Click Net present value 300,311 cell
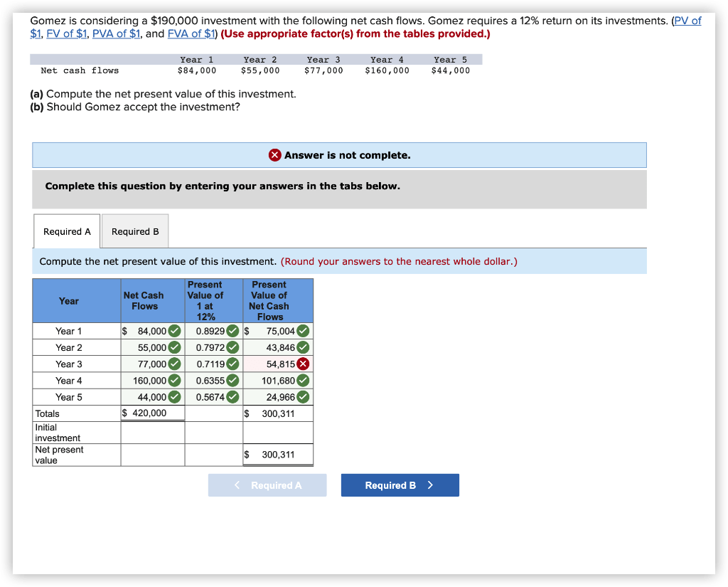The width and height of the screenshot is (728, 587). pyautogui.click(x=278, y=455)
